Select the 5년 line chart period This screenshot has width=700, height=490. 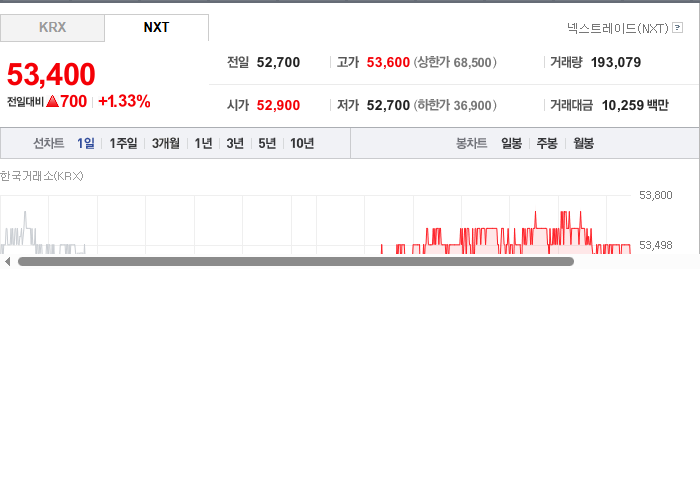tap(267, 143)
